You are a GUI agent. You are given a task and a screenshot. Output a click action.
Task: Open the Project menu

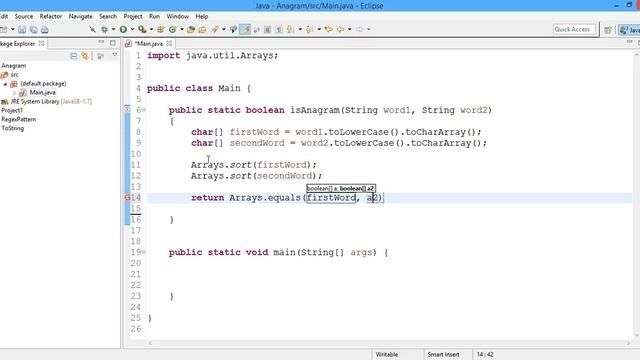[x=133, y=16]
